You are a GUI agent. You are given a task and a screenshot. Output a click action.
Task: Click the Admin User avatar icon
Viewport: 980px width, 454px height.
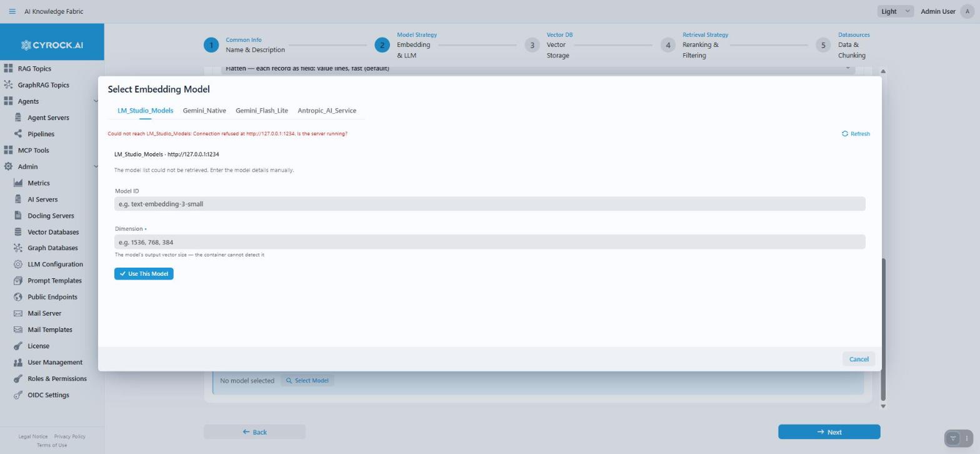967,11
